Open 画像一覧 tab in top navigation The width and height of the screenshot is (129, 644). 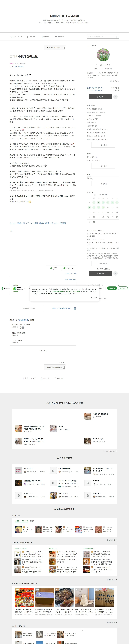pyautogui.click(x=45, y=36)
